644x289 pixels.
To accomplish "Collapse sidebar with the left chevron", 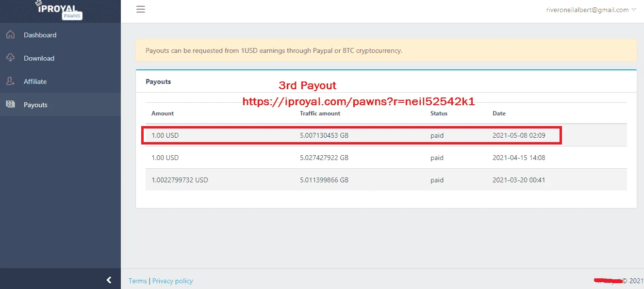I will click(x=109, y=280).
